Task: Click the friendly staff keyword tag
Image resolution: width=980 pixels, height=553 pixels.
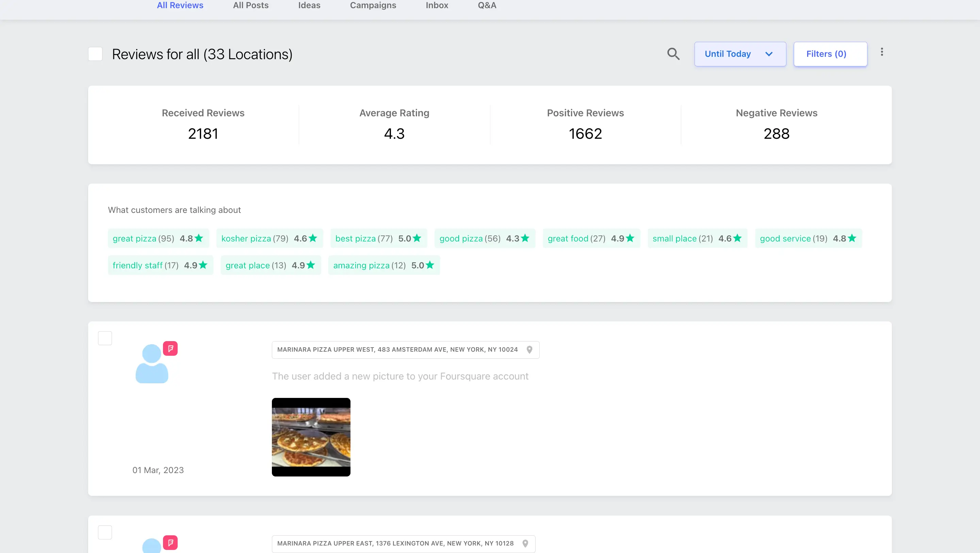Action: click(x=160, y=265)
